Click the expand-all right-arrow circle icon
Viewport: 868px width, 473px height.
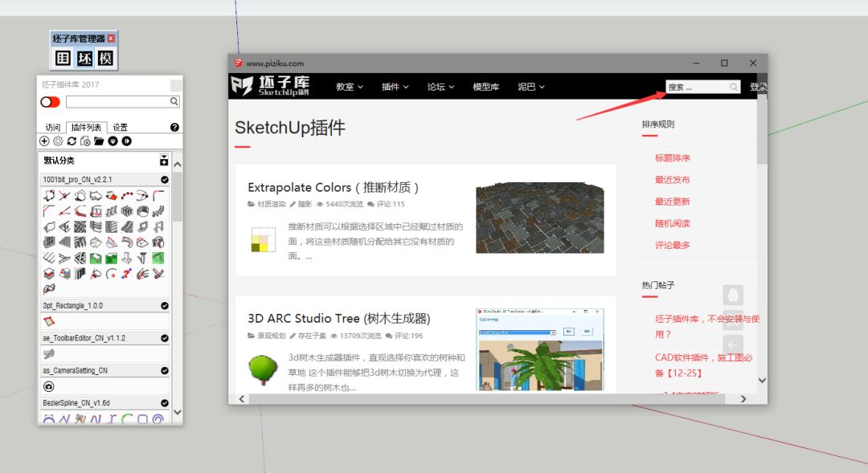tap(127, 141)
